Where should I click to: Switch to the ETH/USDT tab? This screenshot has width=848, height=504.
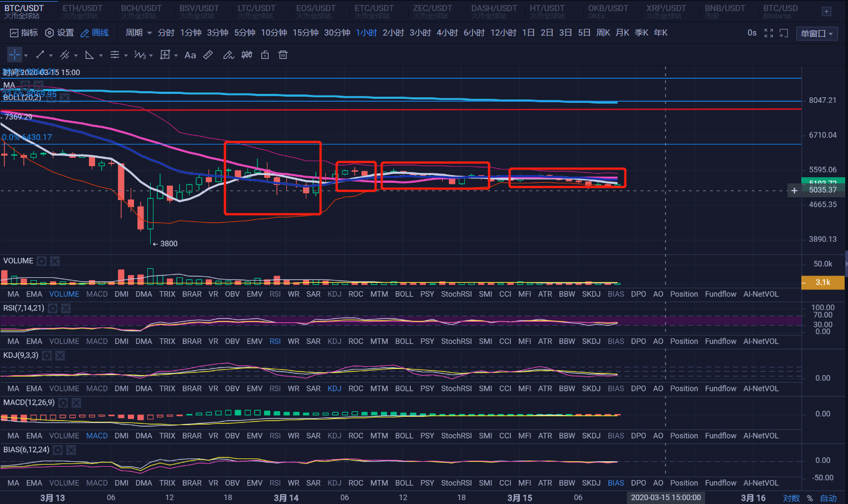point(82,11)
